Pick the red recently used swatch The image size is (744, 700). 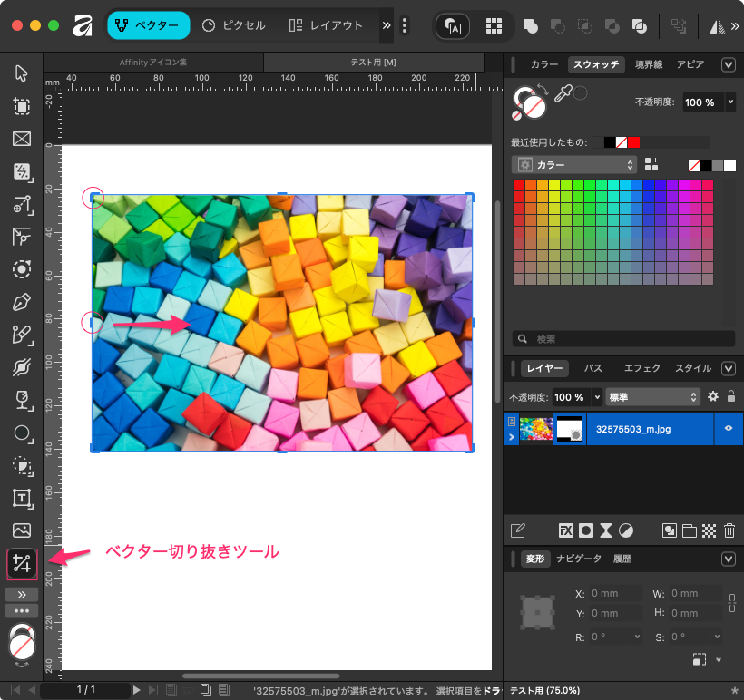click(x=633, y=142)
